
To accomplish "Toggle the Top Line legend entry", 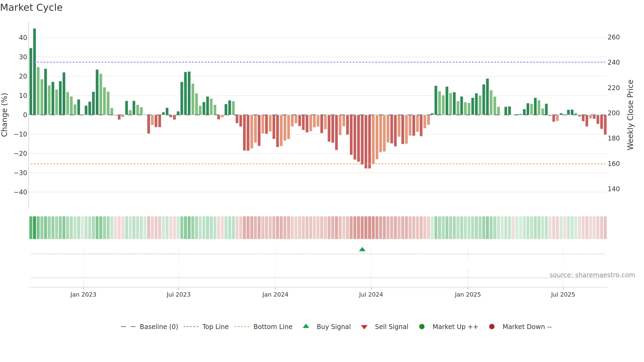I will point(206,327).
